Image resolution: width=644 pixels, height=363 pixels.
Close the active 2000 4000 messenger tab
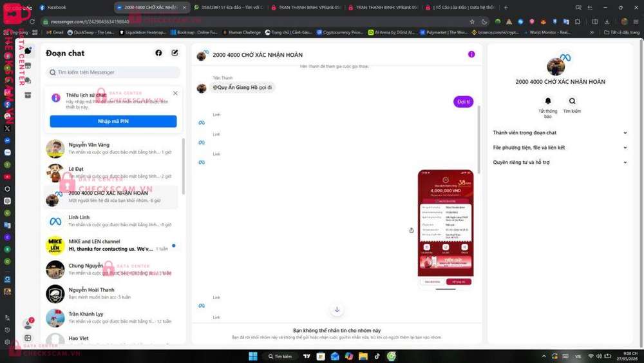(184, 7)
